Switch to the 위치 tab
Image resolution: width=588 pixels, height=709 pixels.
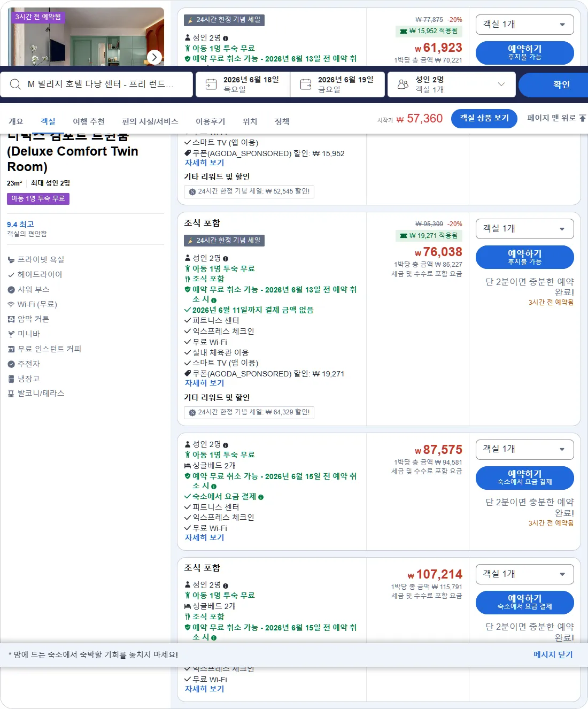[x=250, y=121]
